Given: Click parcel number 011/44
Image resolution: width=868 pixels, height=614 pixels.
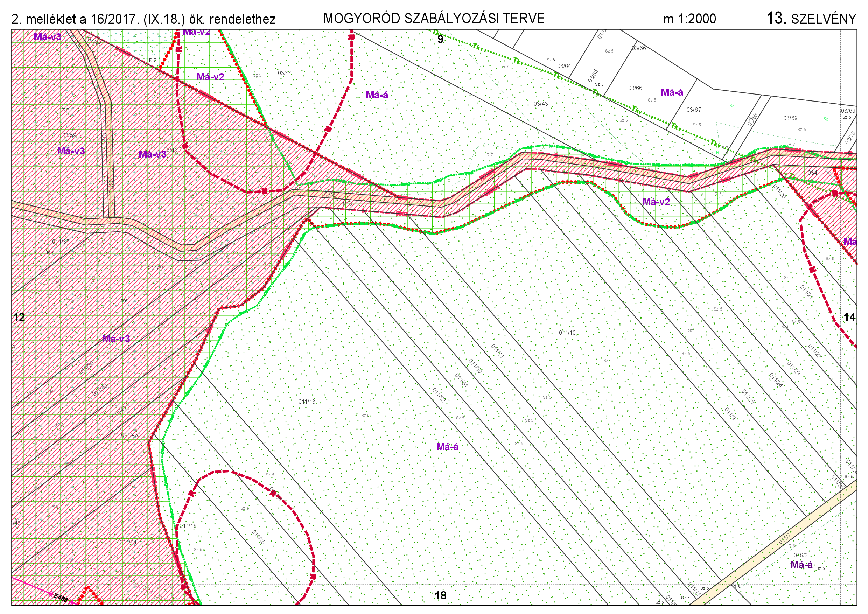Looking at the screenshot, I should pos(128,543).
